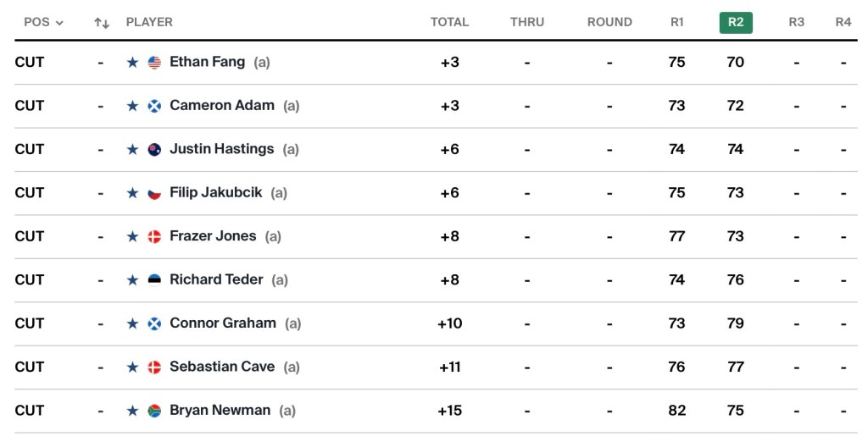This screenshot has width=868, height=442.
Task: Open Connor Graham player profile
Action: click(222, 323)
